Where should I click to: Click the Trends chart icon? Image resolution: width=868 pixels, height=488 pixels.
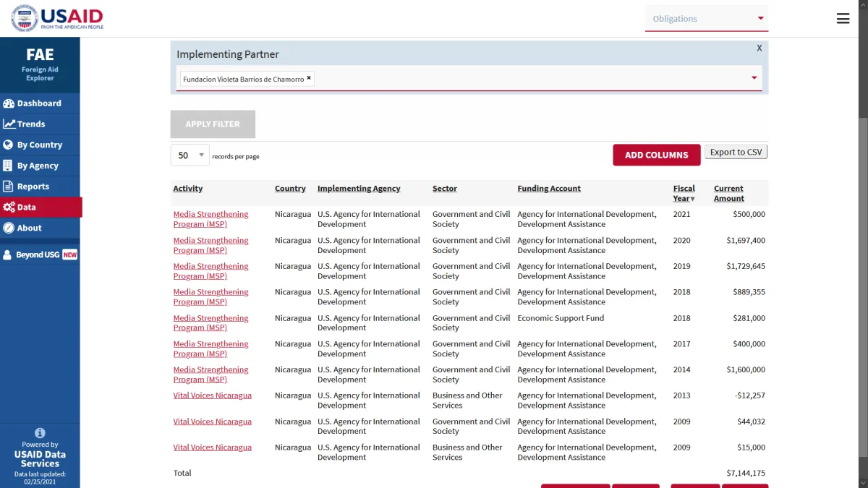[x=9, y=124]
